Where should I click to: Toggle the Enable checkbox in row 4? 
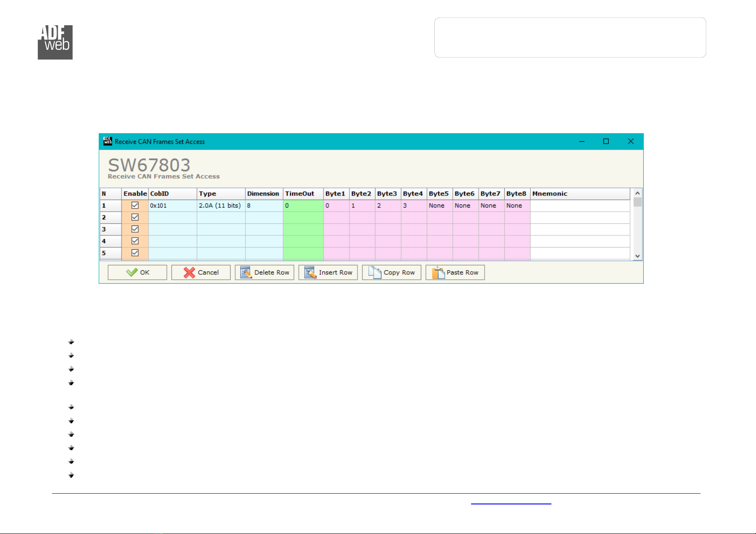tap(135, 241)
